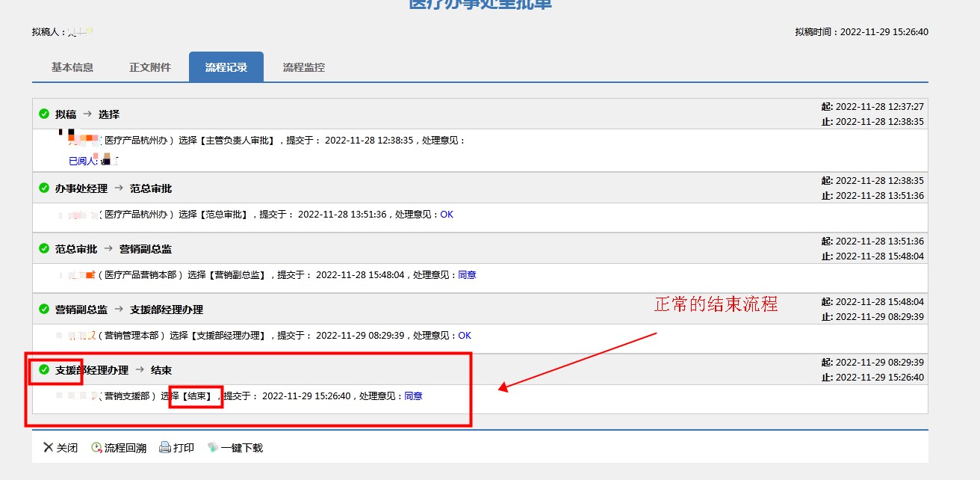Click the 关闭 button
The width and height of the screenshot is (980, 480).
61,448
